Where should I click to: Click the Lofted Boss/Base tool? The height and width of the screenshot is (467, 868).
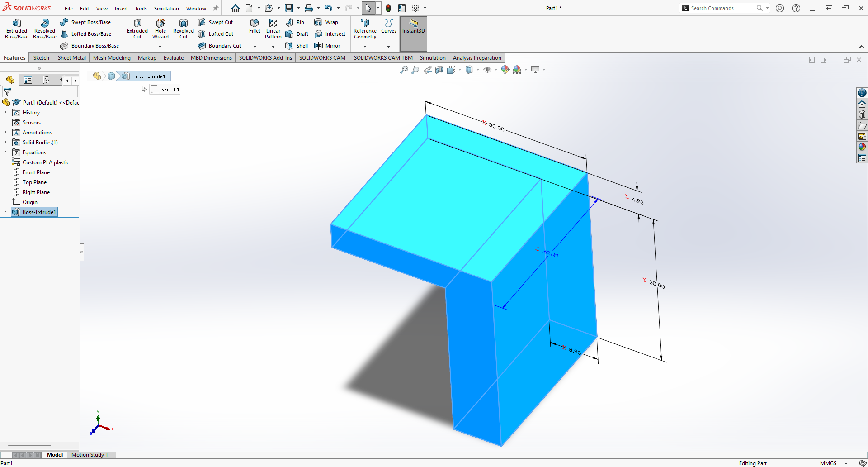(85, 34)
